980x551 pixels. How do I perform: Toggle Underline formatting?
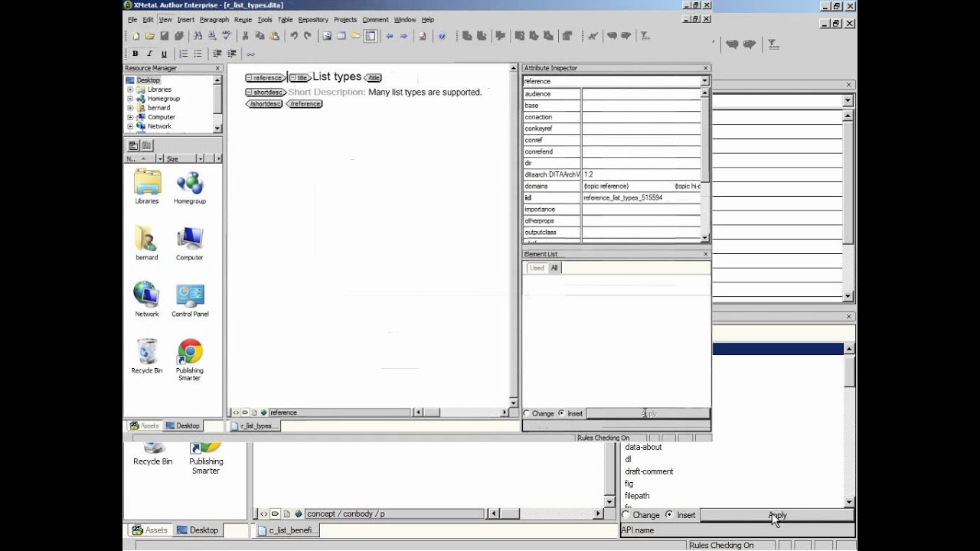(x=164, y=54)
